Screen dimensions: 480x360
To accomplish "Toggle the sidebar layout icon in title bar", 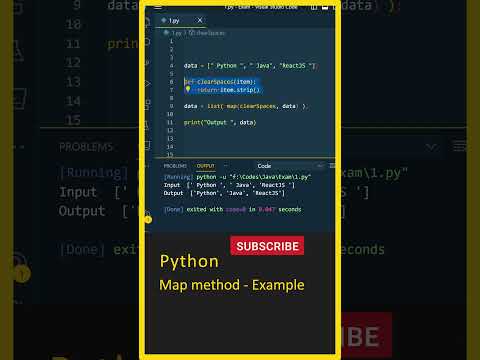I will coord(313,7).
